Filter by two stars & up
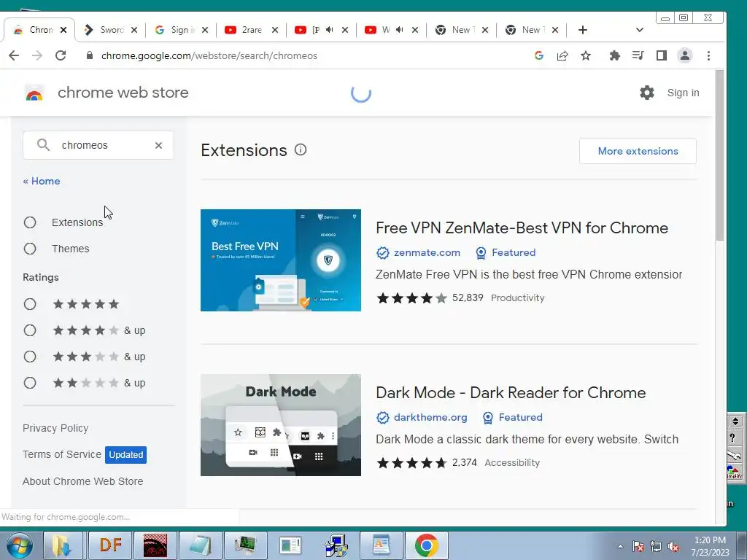 click(30, 383)
